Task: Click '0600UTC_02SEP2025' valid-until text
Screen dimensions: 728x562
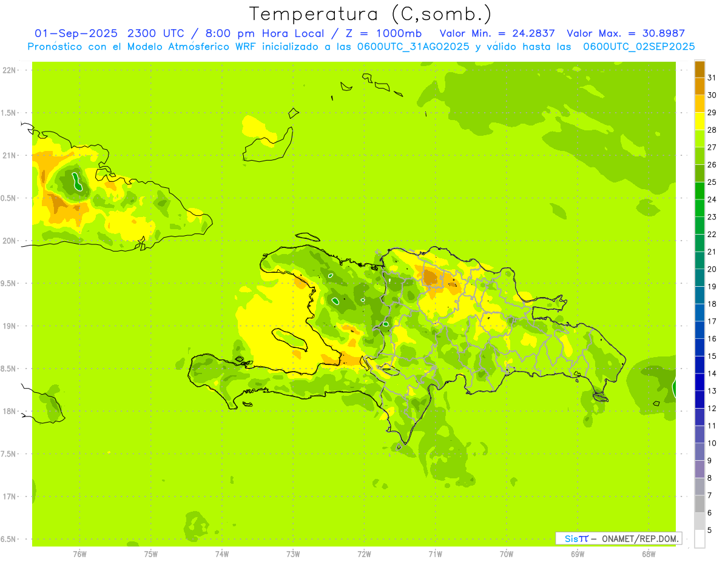Action: [x=639, y=47]
